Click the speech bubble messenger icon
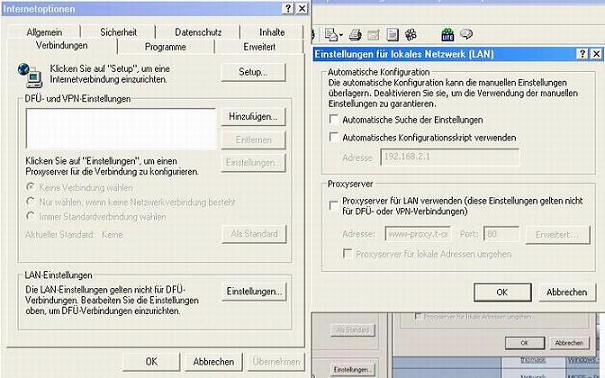 (466, 34)
